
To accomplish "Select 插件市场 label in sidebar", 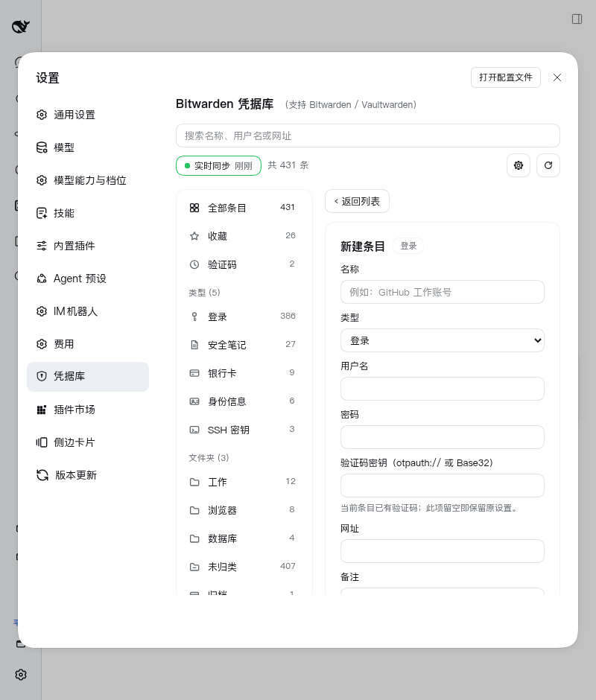I will point(74,410).
